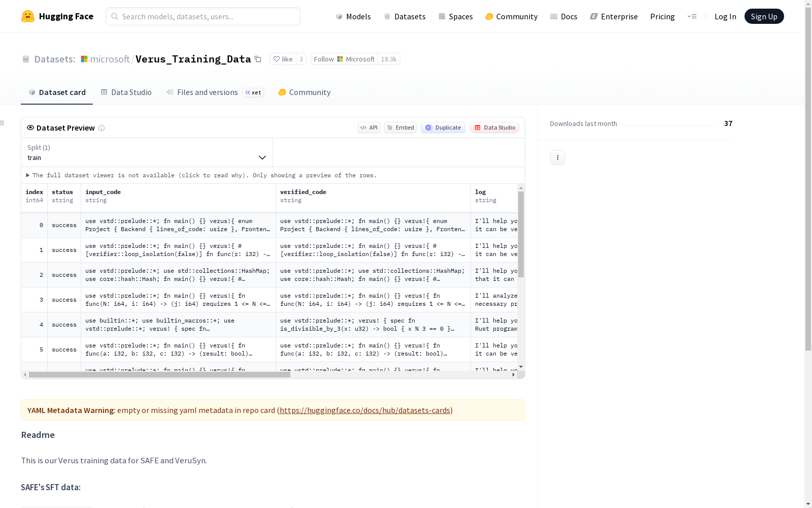Click the Embed button
Image resolution: width=812 pixels, height=508 pixels.
(400, 128)
